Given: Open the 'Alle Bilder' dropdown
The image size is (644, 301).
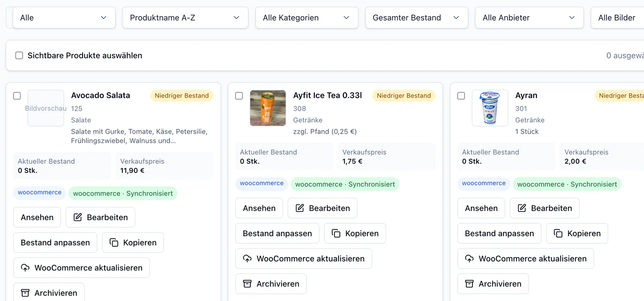Looking at the screenshot, I should [617, 18].
